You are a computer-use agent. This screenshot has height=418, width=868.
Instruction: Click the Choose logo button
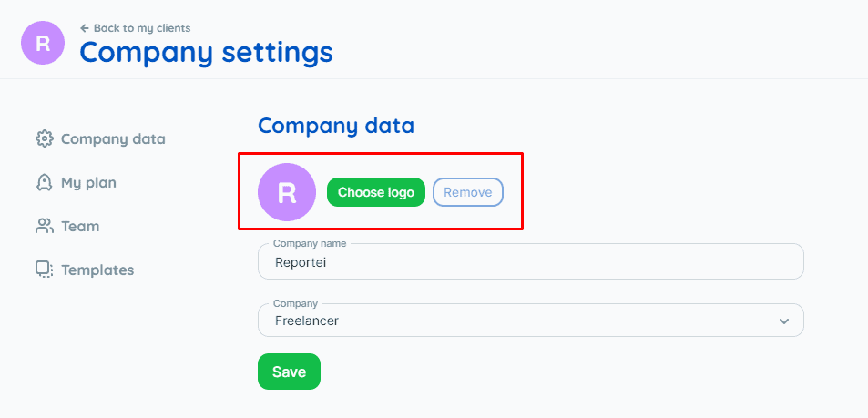[376, 192]
